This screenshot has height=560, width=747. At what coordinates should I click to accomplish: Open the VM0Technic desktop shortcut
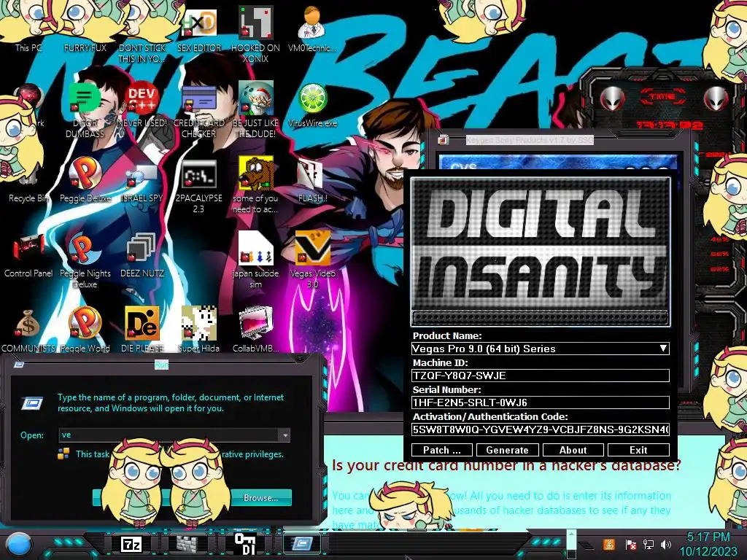click(x=312, y=28)
